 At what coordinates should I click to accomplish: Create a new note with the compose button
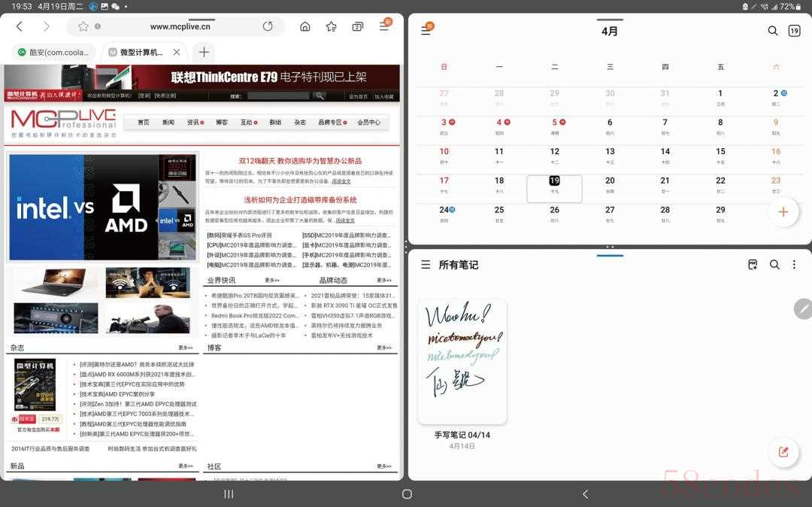(783, 452)
